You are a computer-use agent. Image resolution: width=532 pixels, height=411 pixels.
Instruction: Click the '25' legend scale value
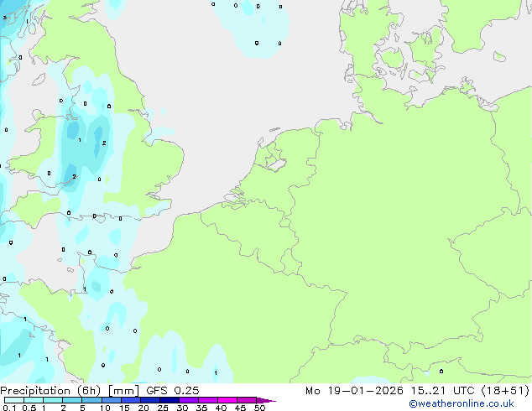pos(163,408)
